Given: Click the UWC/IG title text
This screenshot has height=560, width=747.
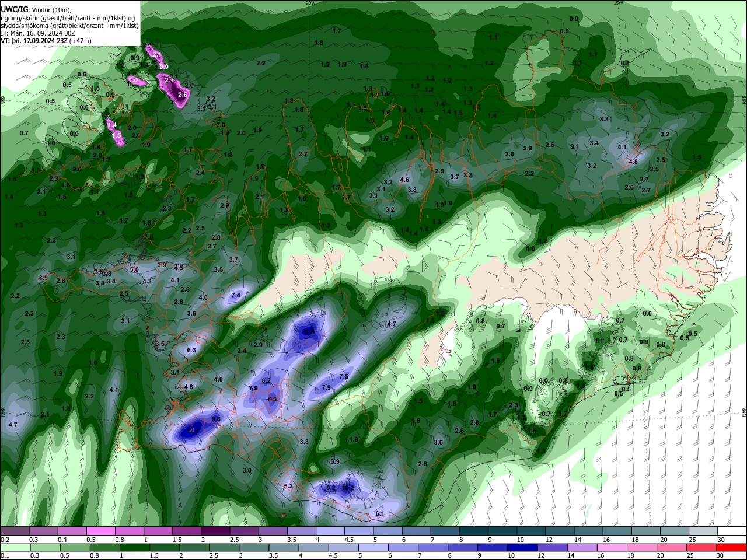Looking at the screenshot, I should (x=15, y=9).
